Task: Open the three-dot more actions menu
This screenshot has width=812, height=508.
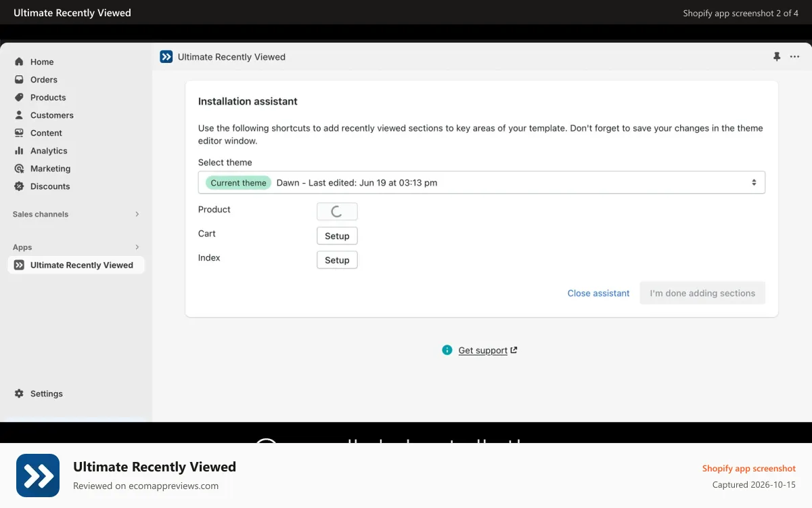Action: 794,57
